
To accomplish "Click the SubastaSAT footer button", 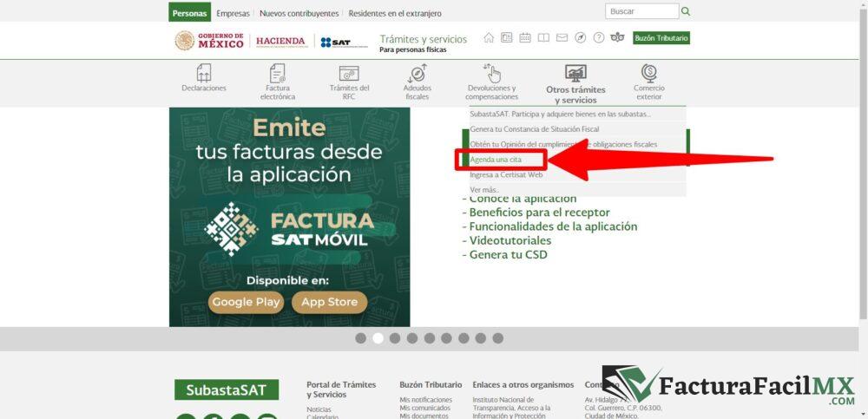I will [227, 390].
